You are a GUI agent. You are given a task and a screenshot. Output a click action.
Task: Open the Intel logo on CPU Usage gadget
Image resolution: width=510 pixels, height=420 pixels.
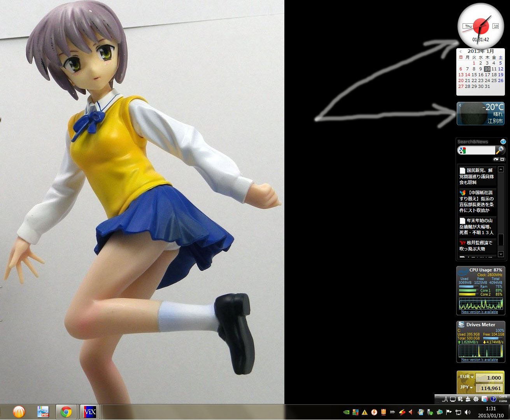coord(463,271)
